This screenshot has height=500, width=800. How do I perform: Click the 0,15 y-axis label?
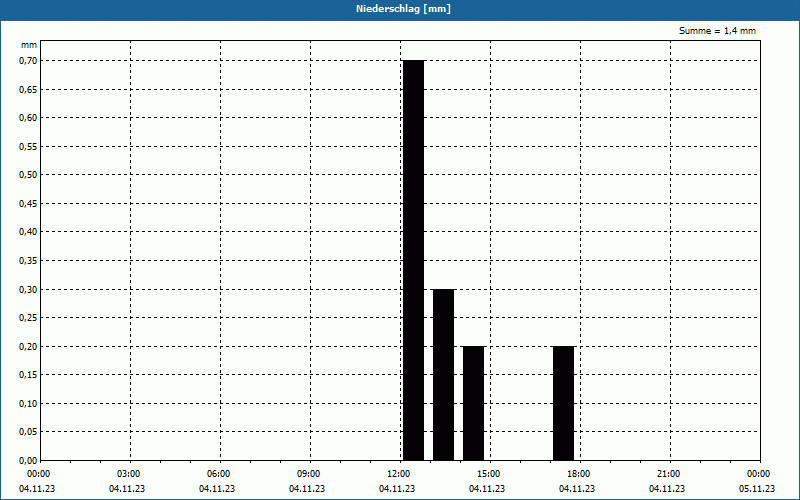click(29, 375)
